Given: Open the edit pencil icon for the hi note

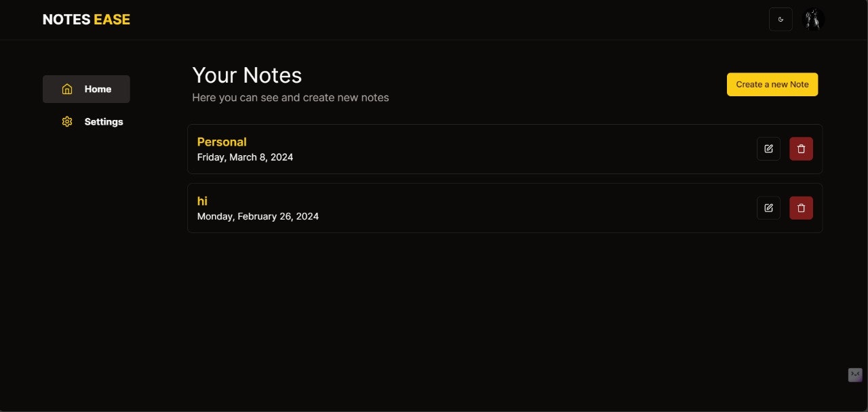Looking at the screenshot, I should pyautogui.click(x=768, y=208).
